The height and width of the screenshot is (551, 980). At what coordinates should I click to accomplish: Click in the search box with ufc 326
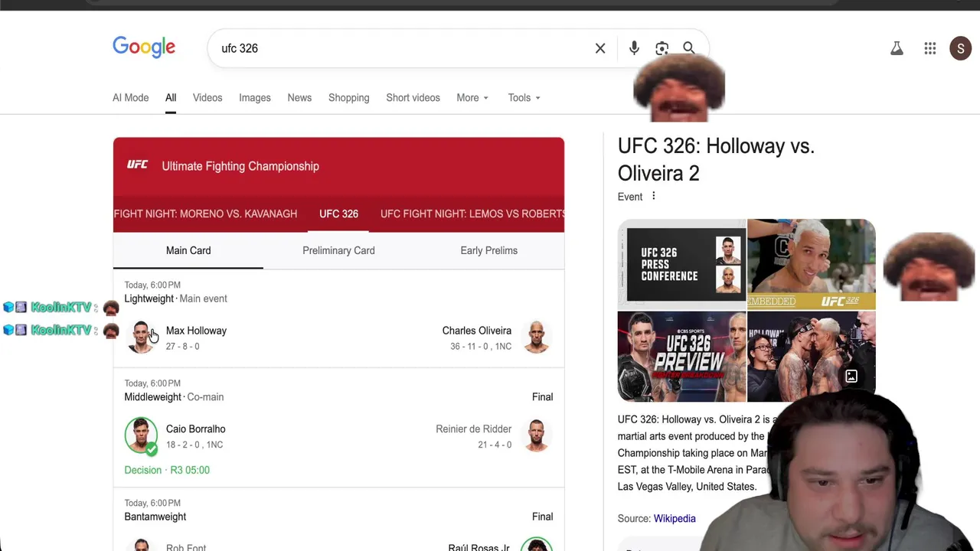[x=402, y=48]
